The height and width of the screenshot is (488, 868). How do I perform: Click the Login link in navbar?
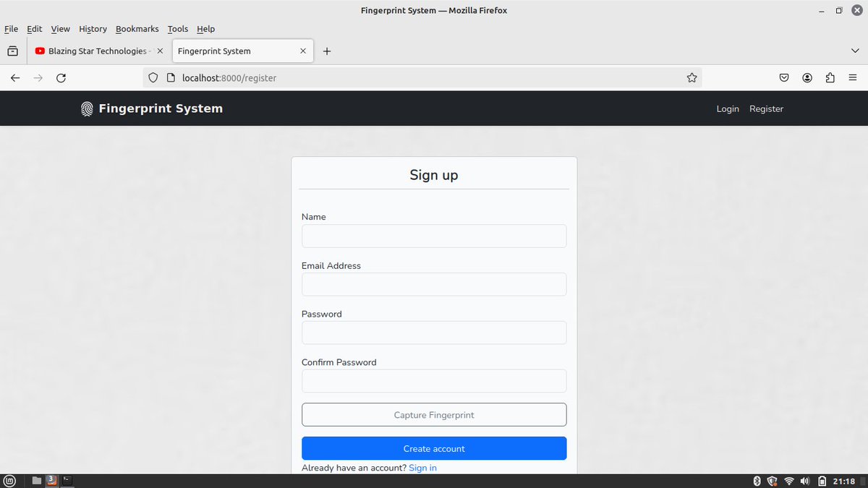click(728, 109)
